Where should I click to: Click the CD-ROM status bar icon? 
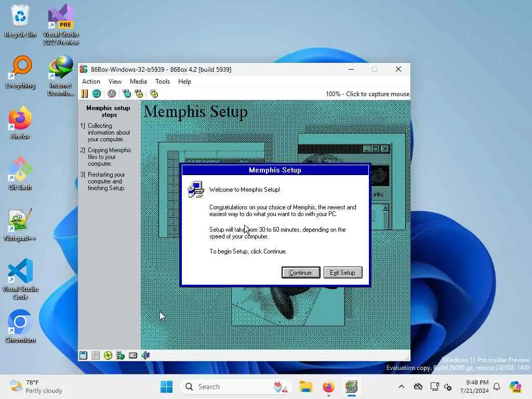click(108, 355)
